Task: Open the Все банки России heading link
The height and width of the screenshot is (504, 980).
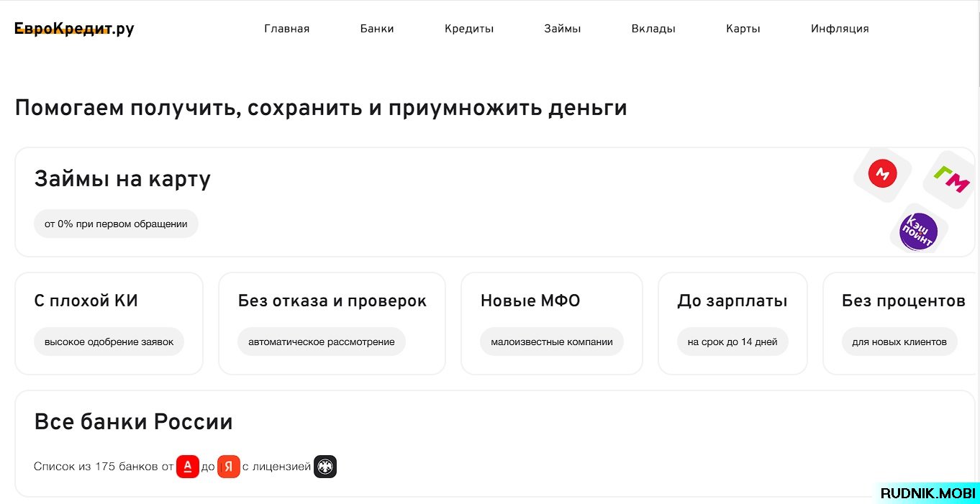Action: pyautogui.click(x=133, y=422)
